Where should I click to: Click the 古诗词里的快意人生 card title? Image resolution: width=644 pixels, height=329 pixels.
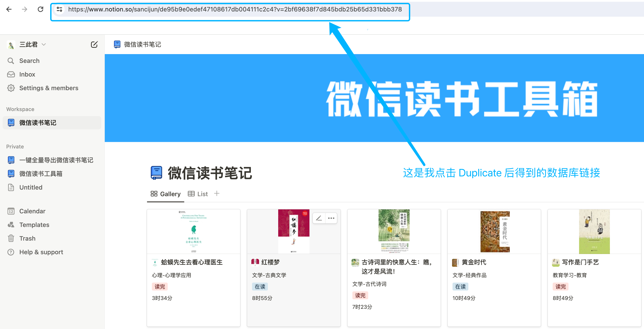[397, 267]
